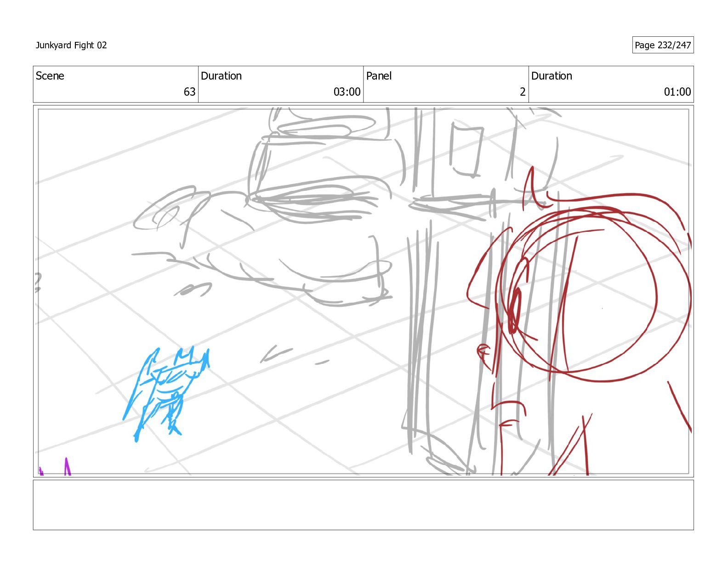Click the 'Page 232/247' page indicator

point(663,45)
